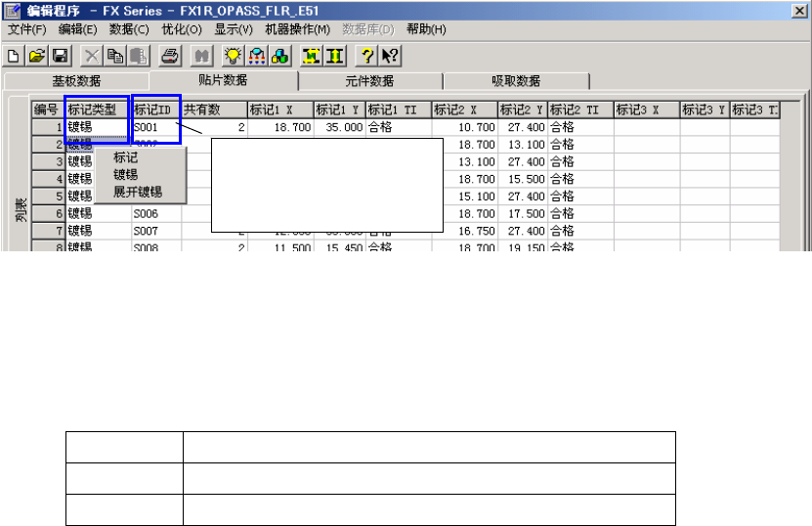Click the light bulb toolbar icon
812x526 pixels.
[x=234, y=56]
